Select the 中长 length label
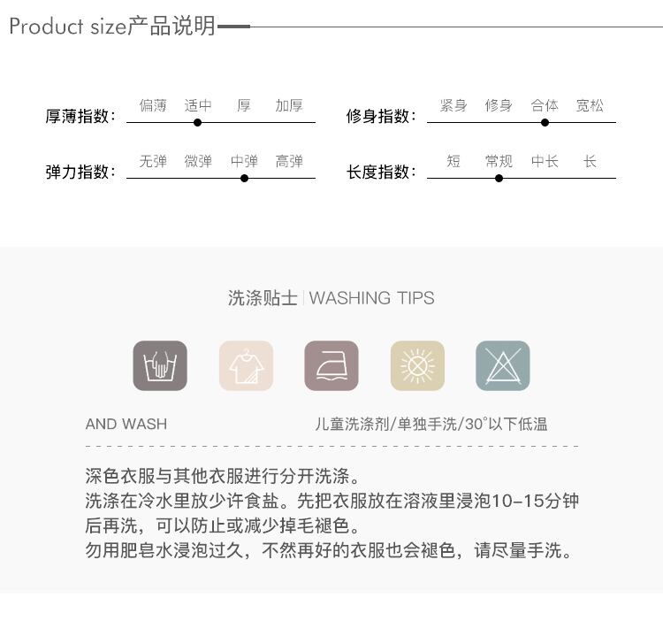Image resolution: width=663 pixels, height=644 pixels. [545, 161]
